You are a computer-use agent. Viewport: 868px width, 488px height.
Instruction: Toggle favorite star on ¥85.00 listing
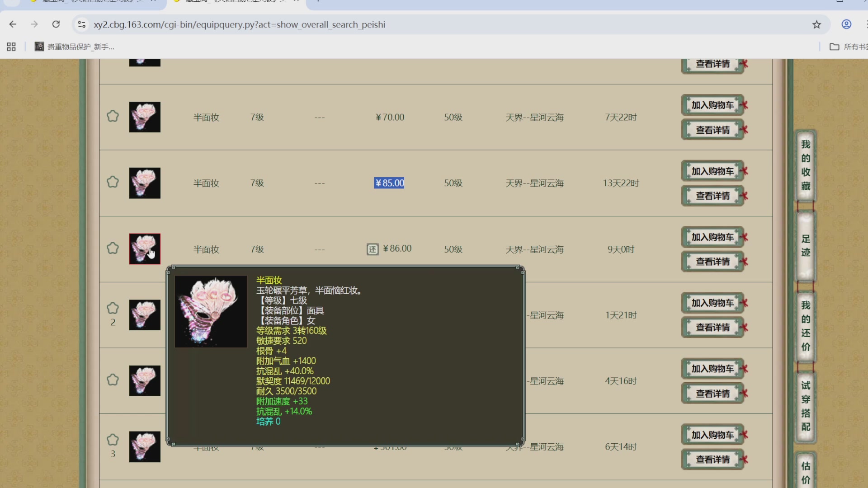pyautogui.click(x=113, y=182)
